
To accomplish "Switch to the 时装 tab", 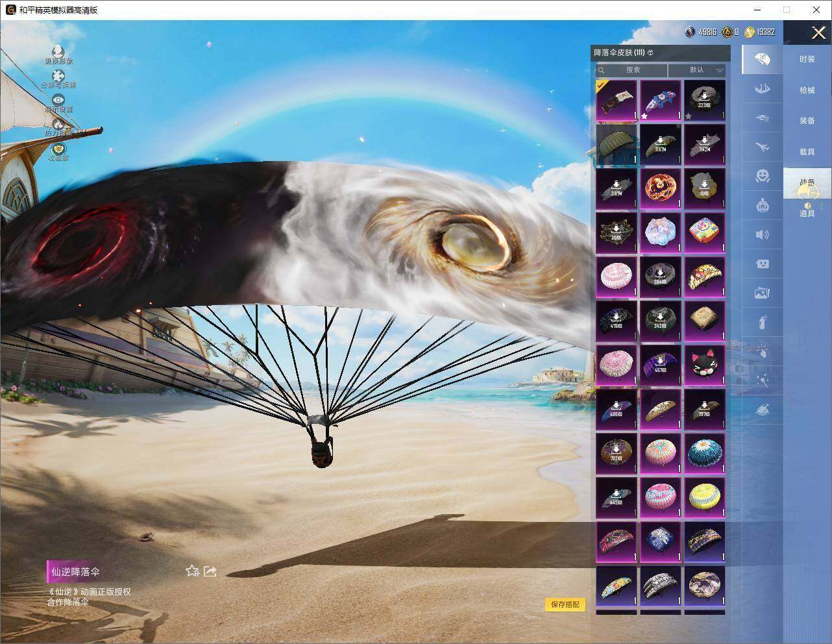I will [x=807, y=59].
